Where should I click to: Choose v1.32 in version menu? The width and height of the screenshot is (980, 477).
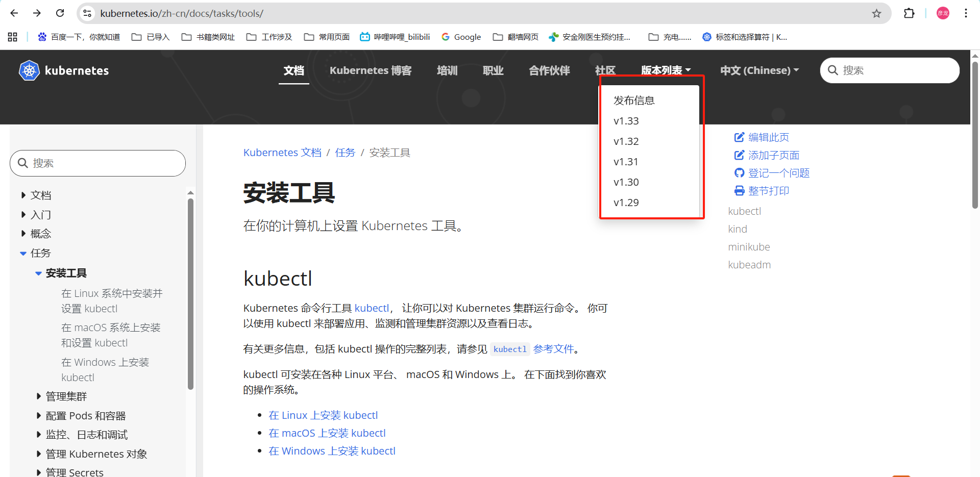pos(649,141)
